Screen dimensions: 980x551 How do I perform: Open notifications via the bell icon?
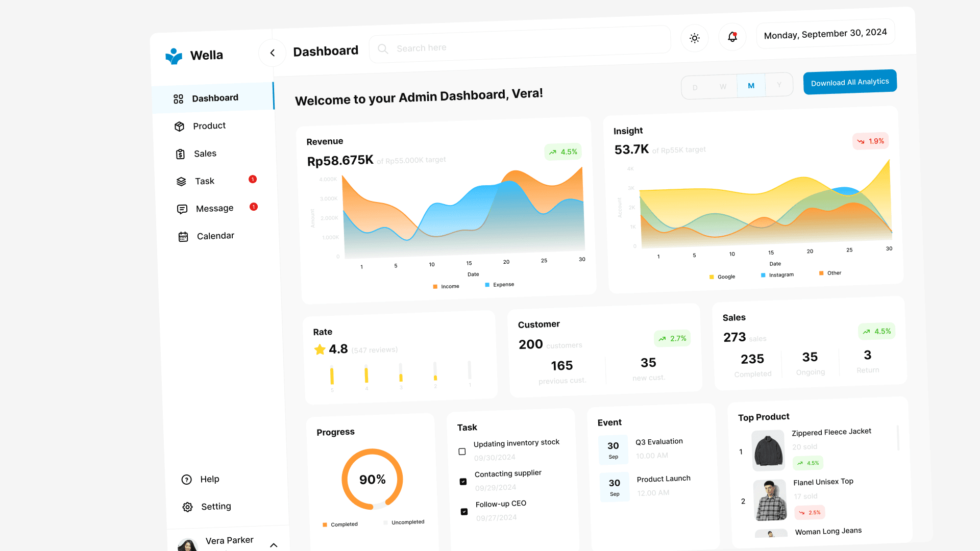tap(732, 37)
